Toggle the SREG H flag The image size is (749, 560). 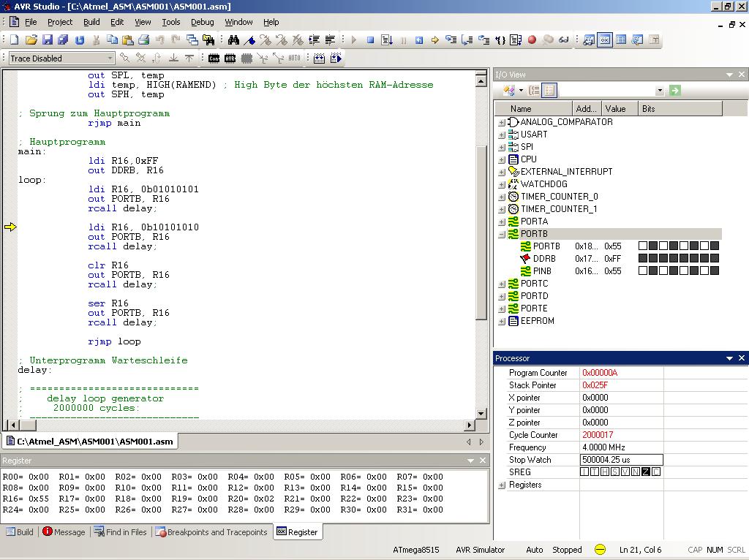coord(605,472)
